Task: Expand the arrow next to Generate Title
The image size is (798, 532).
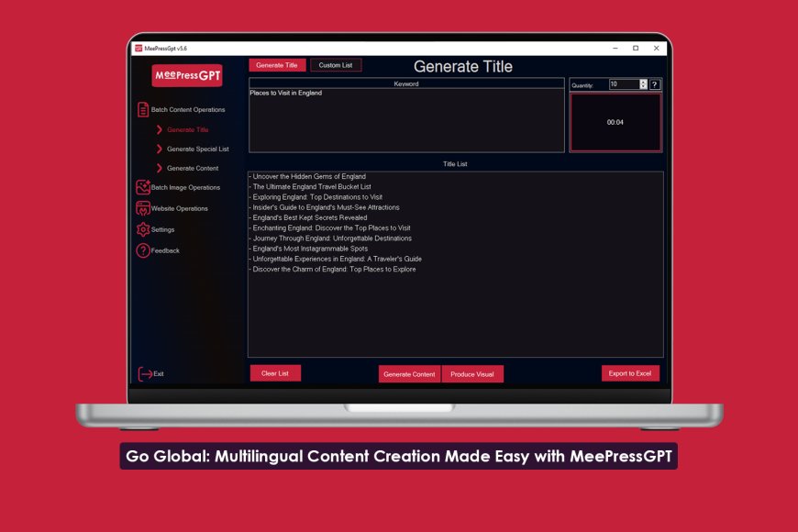Action: [x=161, y=129]
